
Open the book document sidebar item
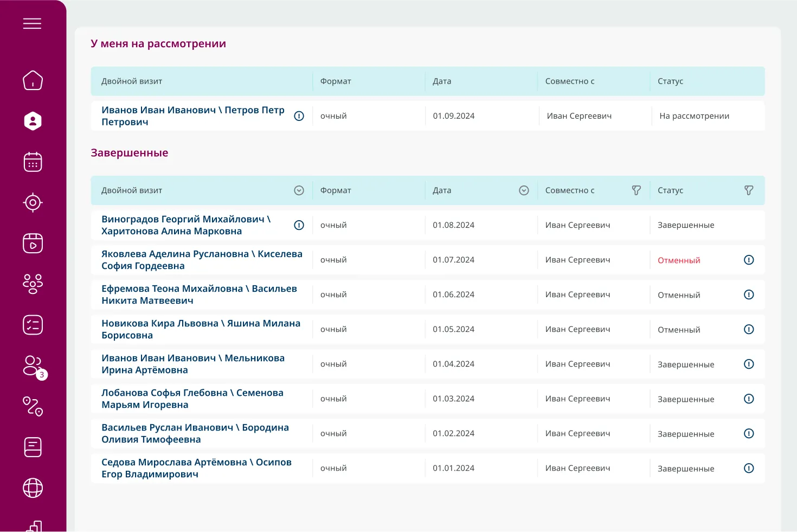point(33,447)
